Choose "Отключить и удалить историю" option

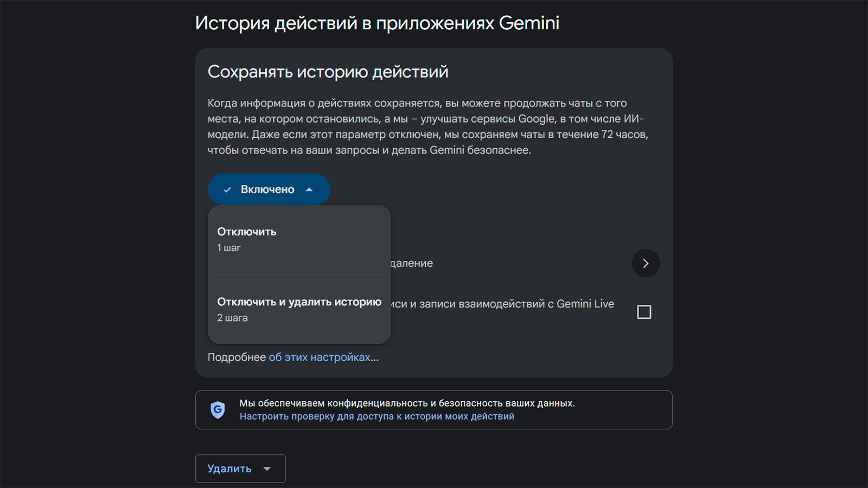tap(299, 302)
